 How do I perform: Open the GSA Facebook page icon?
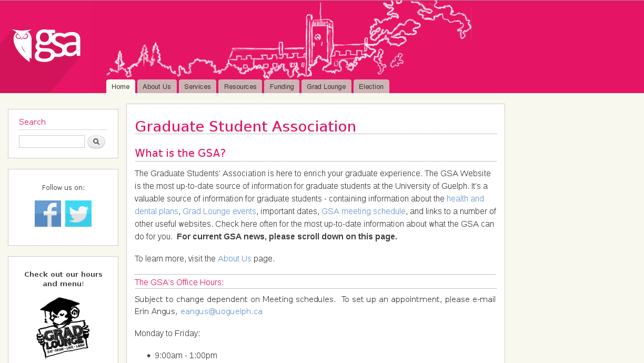click(48, 214)
